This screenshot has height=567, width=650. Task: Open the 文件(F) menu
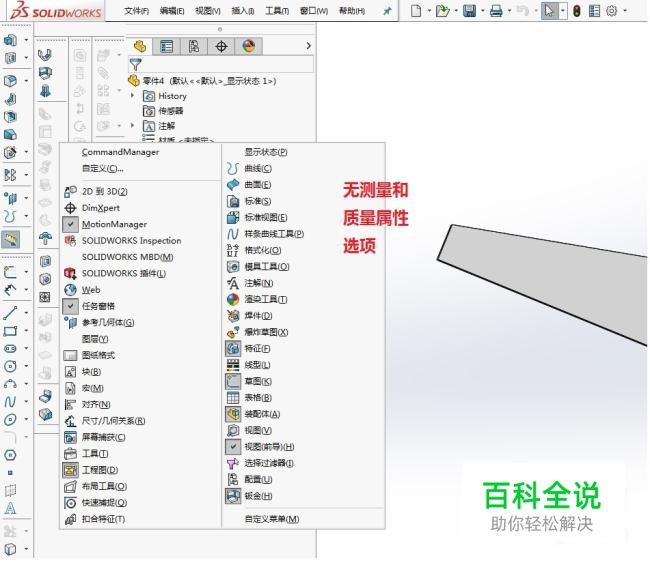136,11
